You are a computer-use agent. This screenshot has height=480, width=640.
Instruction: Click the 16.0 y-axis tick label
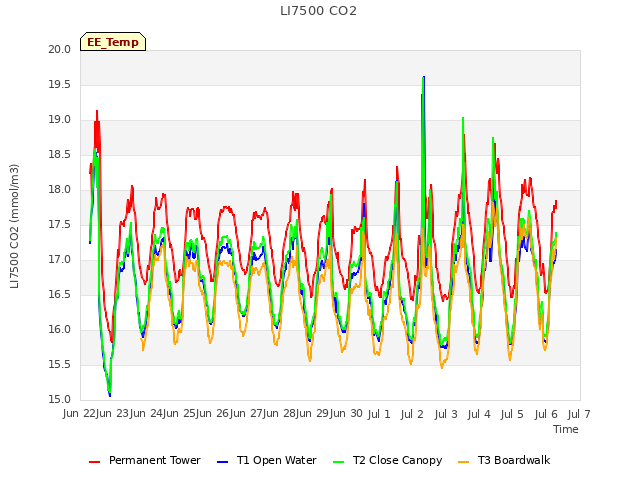[x=60, y=329]
